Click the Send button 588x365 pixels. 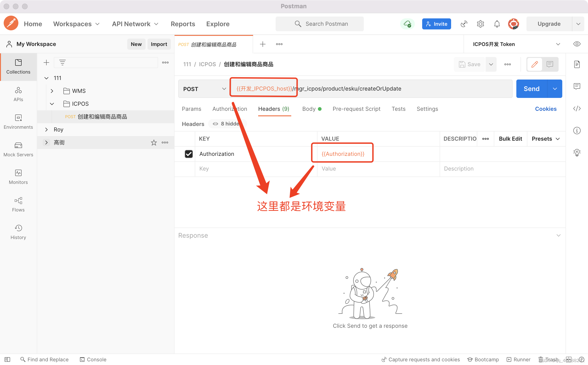532,89
